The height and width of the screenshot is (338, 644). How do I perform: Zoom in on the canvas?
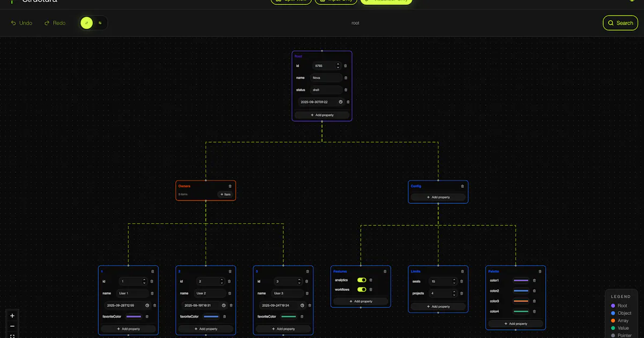(x=12, y=316)
